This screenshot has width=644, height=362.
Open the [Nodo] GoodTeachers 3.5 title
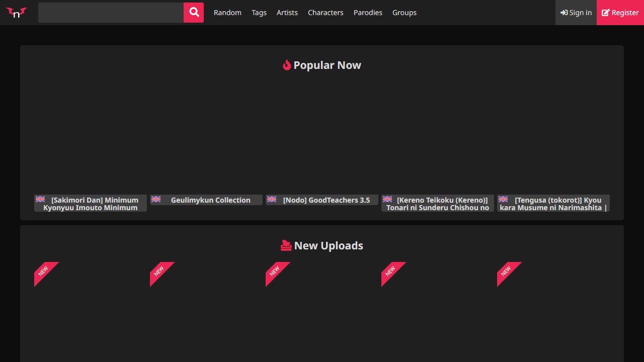pos(327,200)
